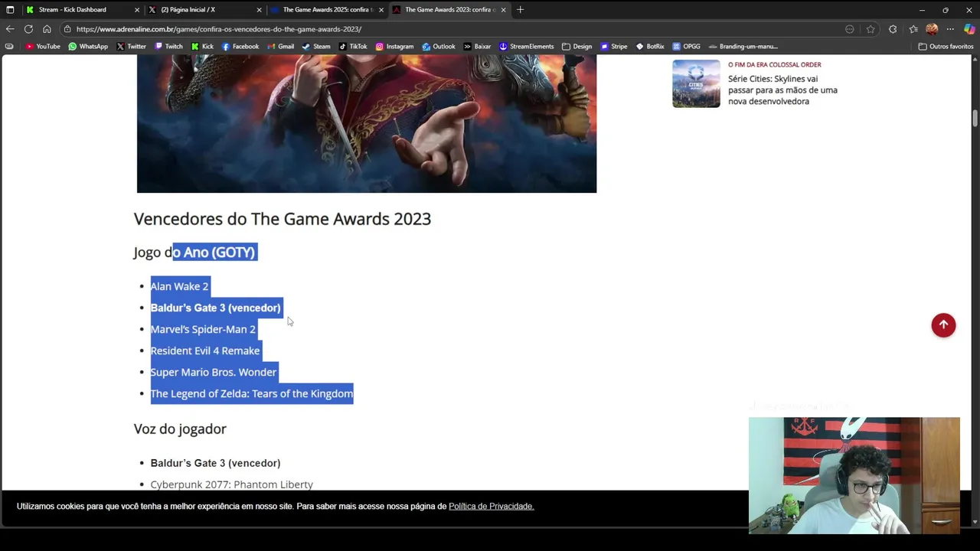
Task: Click the Voz do jogador heading
Action: click(x=180, y=429)
